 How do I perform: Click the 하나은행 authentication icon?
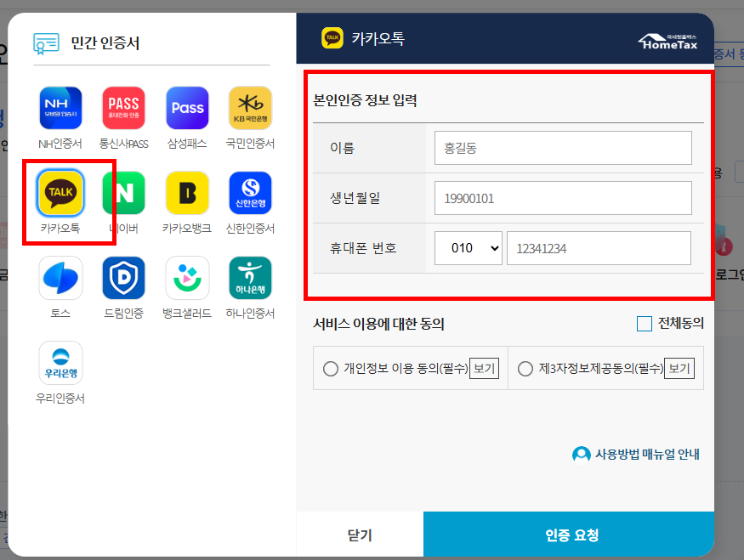(251, 277)
